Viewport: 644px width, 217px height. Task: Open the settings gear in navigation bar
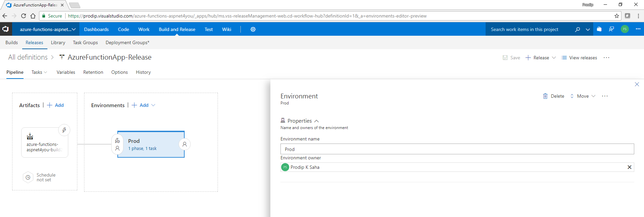(x=253, y=29)
